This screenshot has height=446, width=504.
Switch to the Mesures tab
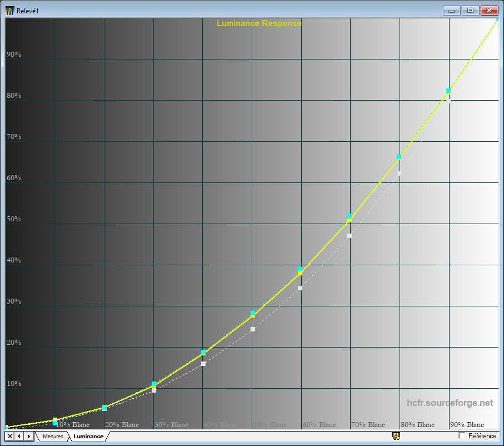coord(53,437)
